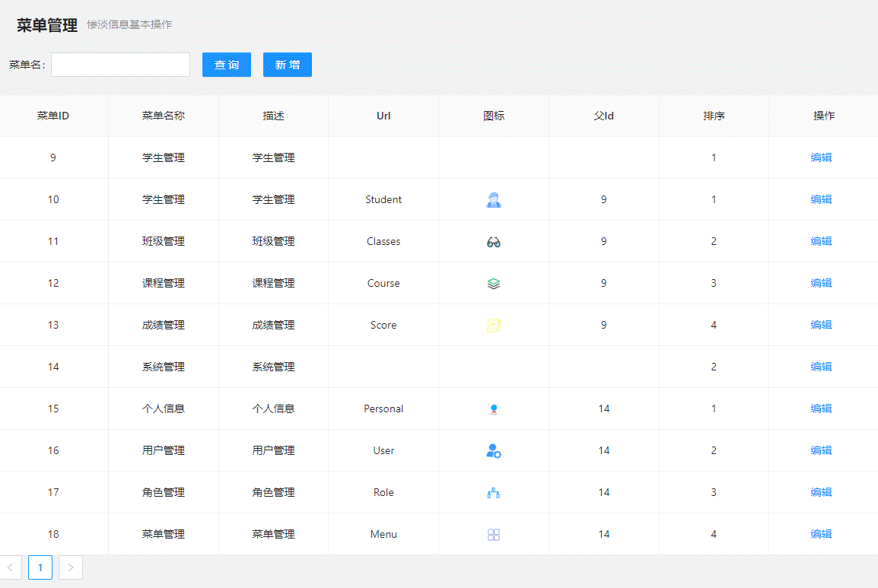Click the Score row yellow icon
Viewport: 878px width, 588px height.
coord(493,326)
